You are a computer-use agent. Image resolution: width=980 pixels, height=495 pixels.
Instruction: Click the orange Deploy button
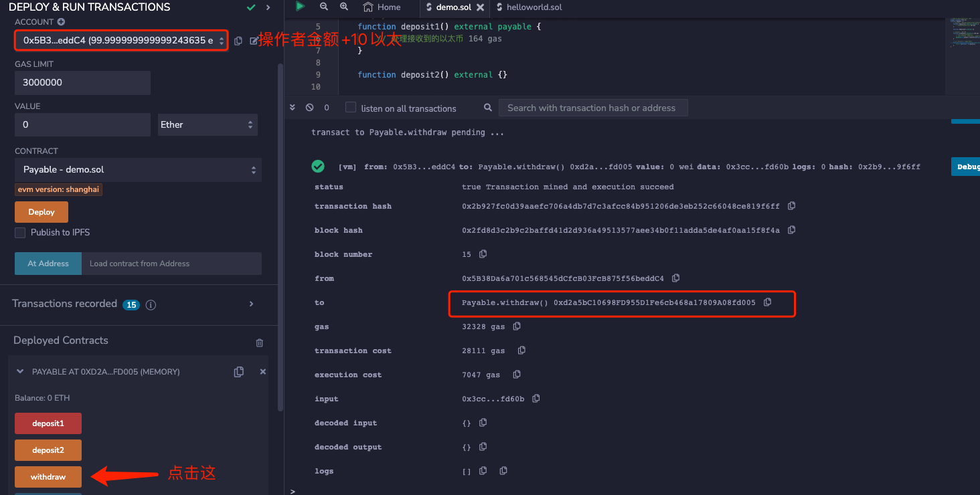click(x=42, y=212)
